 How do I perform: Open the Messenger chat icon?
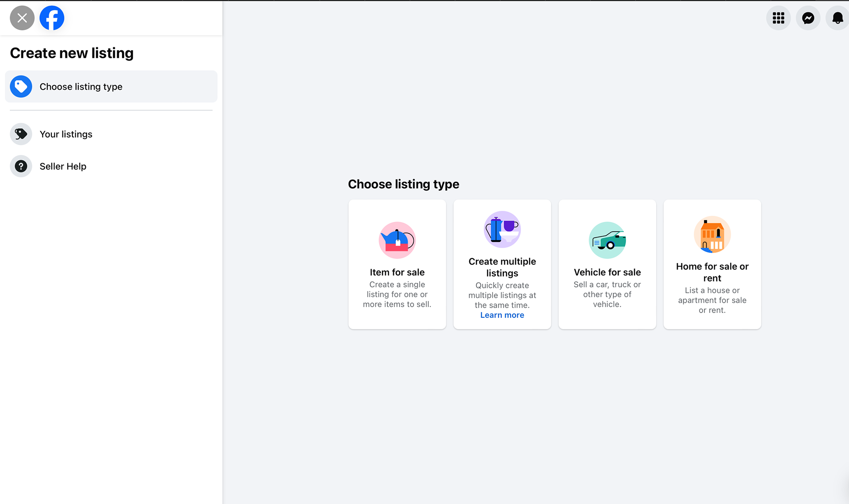[x=808, y=18]
